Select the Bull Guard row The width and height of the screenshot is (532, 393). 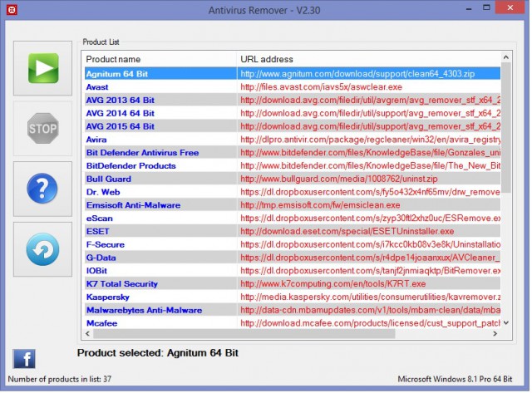[293, 179]
